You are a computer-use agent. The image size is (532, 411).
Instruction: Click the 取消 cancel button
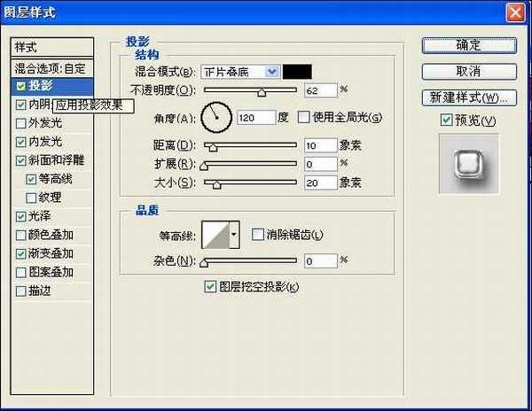(467, 71)
